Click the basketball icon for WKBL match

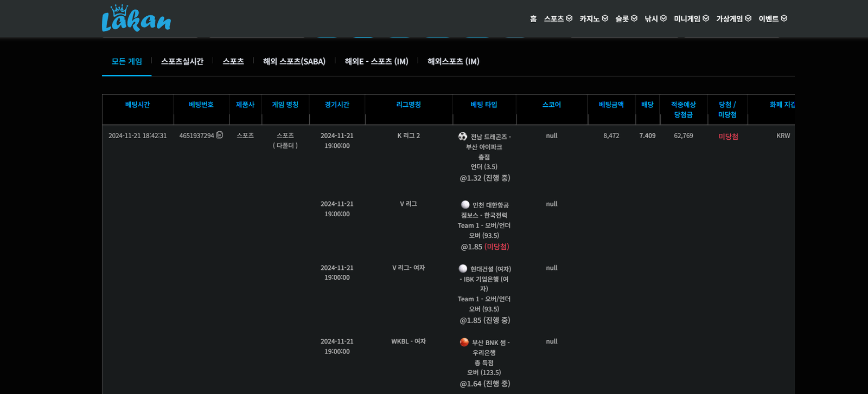tap(464, 342)
